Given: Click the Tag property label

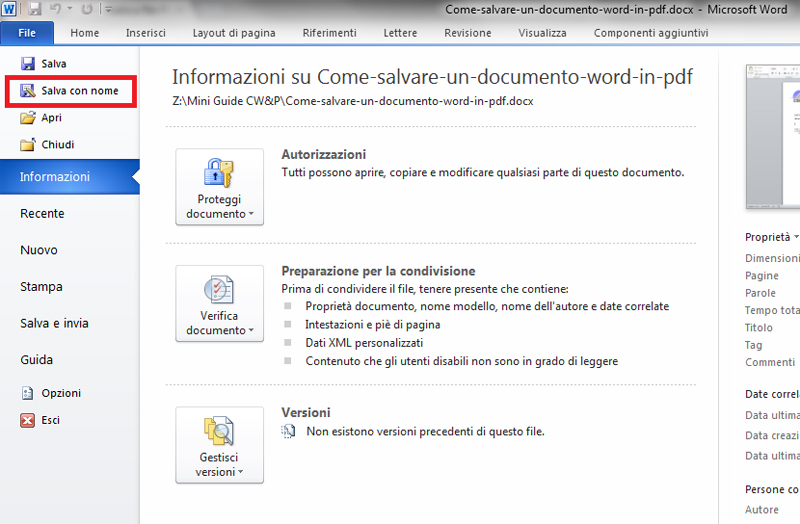Looking at the screenshot, I should click(754, 345).
